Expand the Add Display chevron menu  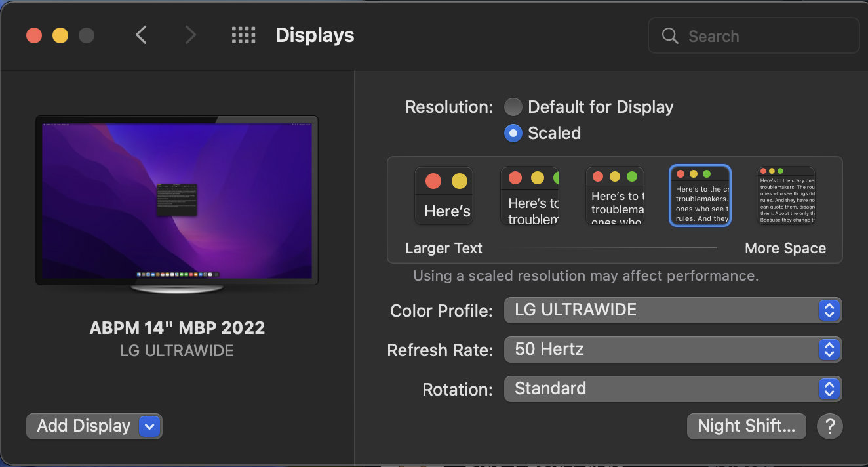[149, 426]
